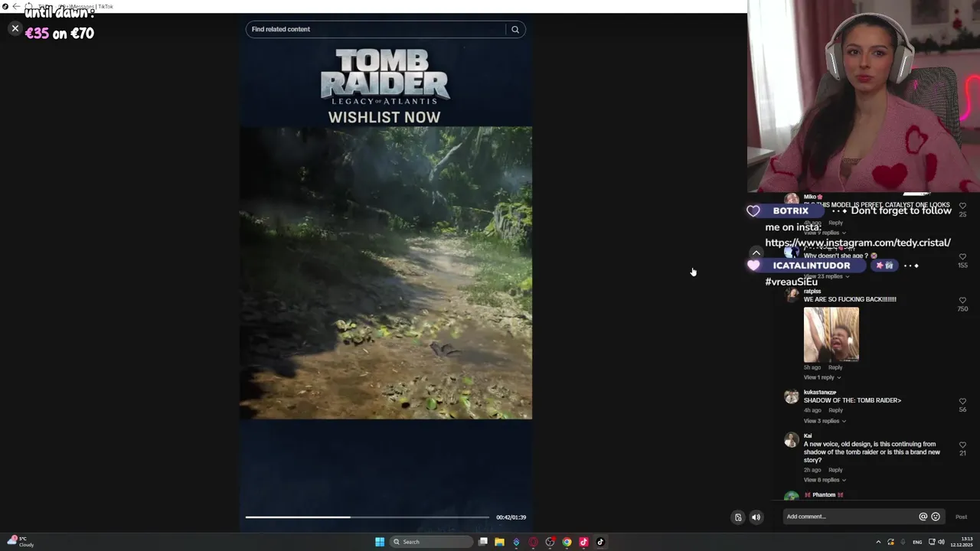This screenshot has height=551, width=980.
Task: Open Kai's profile avatar
Action: coord(791,440)
